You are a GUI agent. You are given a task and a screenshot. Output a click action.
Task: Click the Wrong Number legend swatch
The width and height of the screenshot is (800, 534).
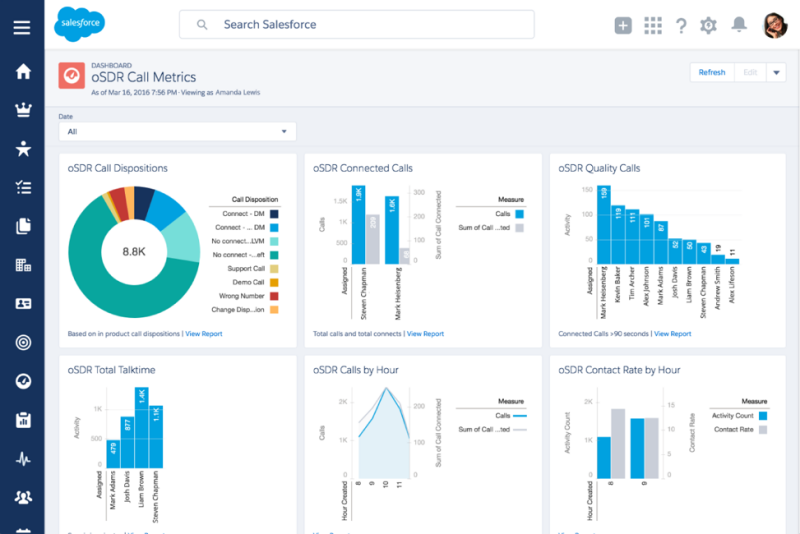coord(274,296)
